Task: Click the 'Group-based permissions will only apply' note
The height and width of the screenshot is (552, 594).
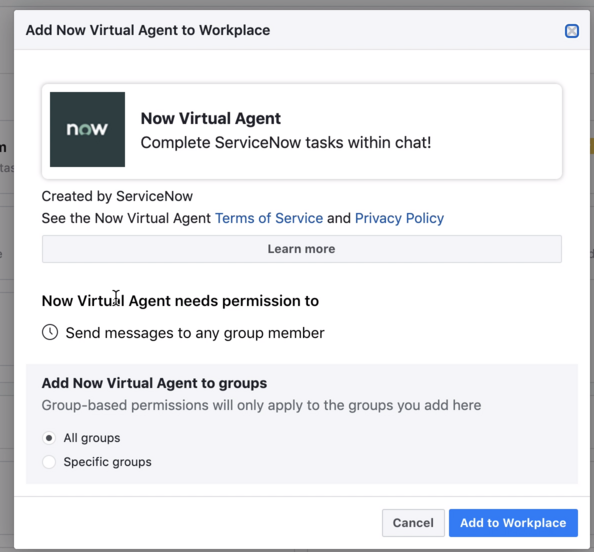Action: 261,405
